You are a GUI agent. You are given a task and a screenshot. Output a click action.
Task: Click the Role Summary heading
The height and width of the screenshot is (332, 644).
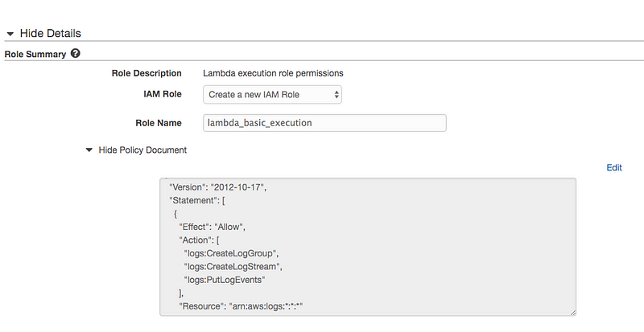[35, 53]
